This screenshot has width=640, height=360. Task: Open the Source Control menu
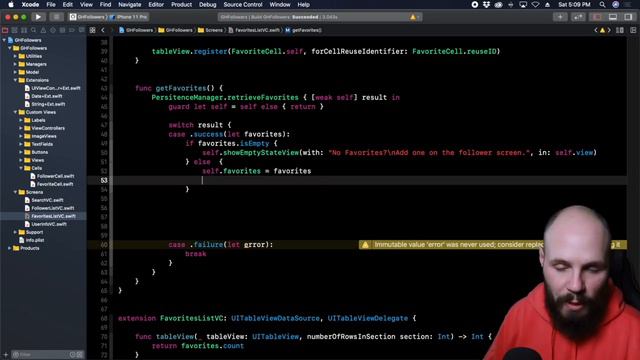[x=243, y=4]
